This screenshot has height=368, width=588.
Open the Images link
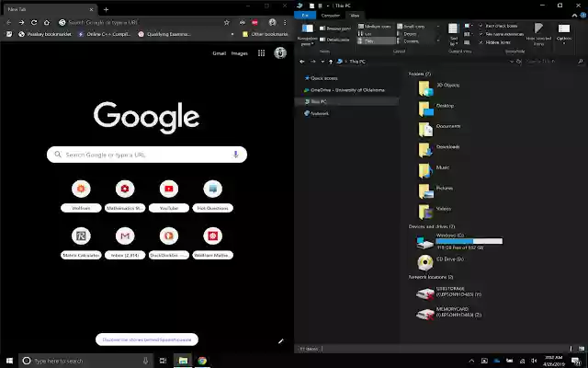(x=239, y=53)
